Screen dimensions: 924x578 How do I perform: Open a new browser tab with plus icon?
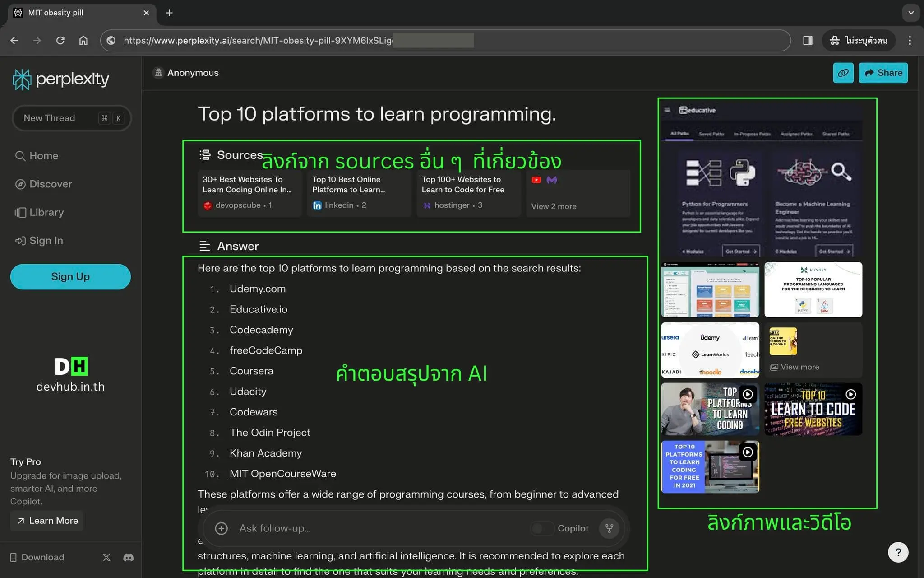click(x=169, y=13)
